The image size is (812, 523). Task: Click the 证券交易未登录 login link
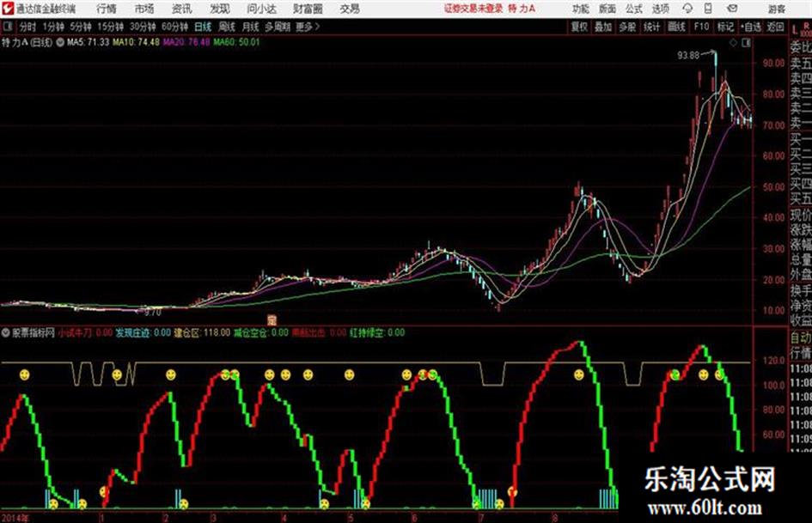473,9
